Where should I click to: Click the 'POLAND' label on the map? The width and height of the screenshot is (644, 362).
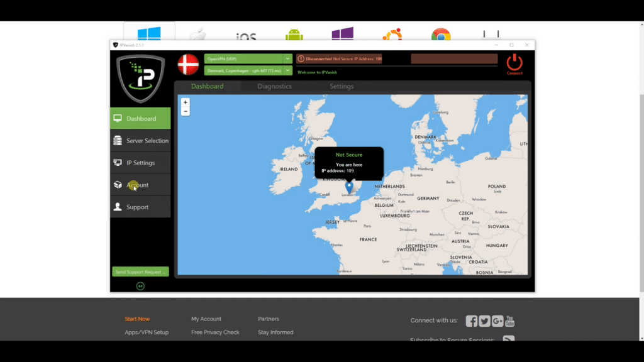click(497, 186)
